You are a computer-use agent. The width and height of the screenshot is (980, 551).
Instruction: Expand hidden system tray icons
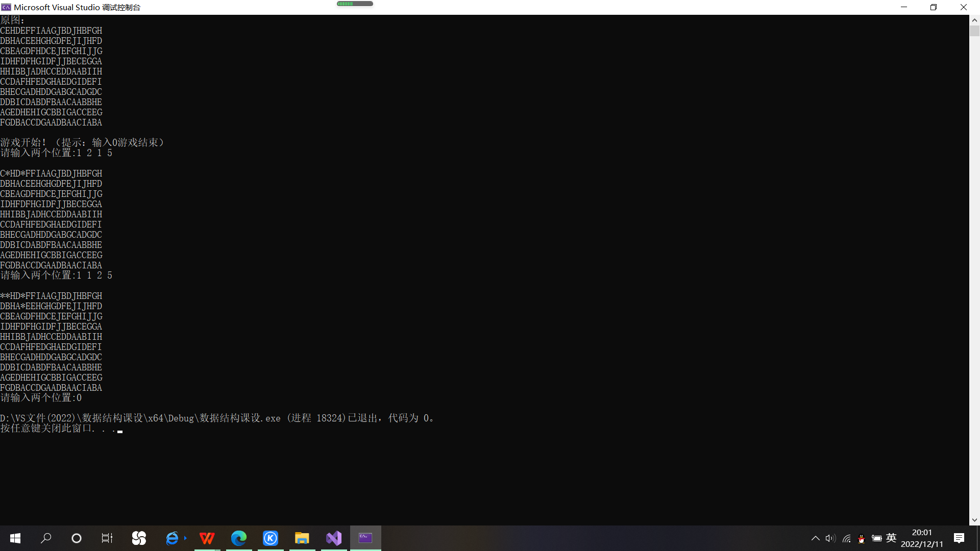tap(816, 539)
